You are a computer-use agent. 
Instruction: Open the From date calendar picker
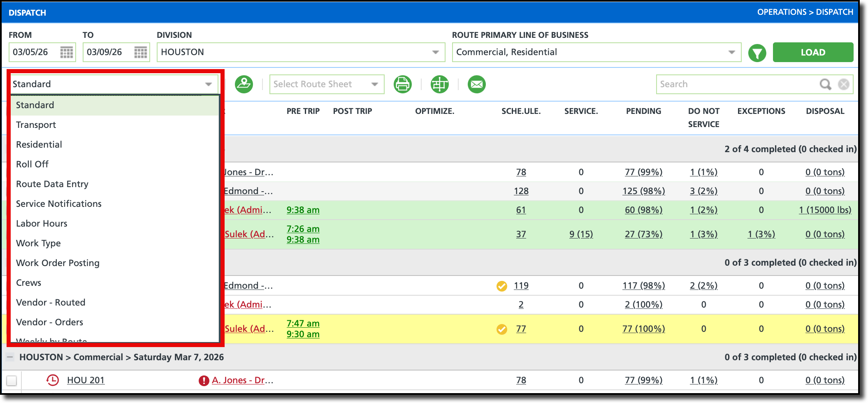66,52
